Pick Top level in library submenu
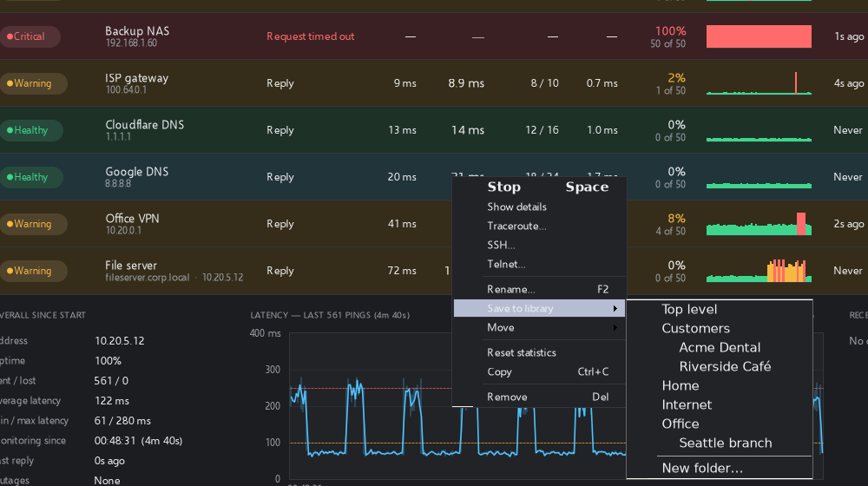This screenshot has height=486, width=868. pyautogui.click(x=720, y=310)
